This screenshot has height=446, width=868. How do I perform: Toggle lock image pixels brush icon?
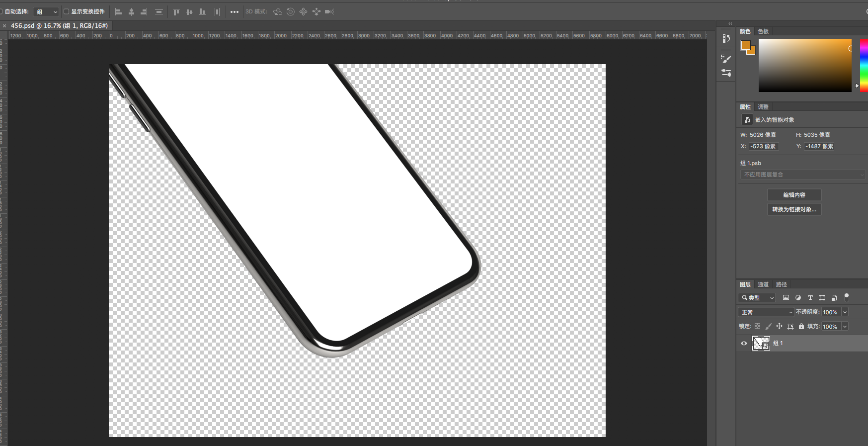[x=768, y=327]
